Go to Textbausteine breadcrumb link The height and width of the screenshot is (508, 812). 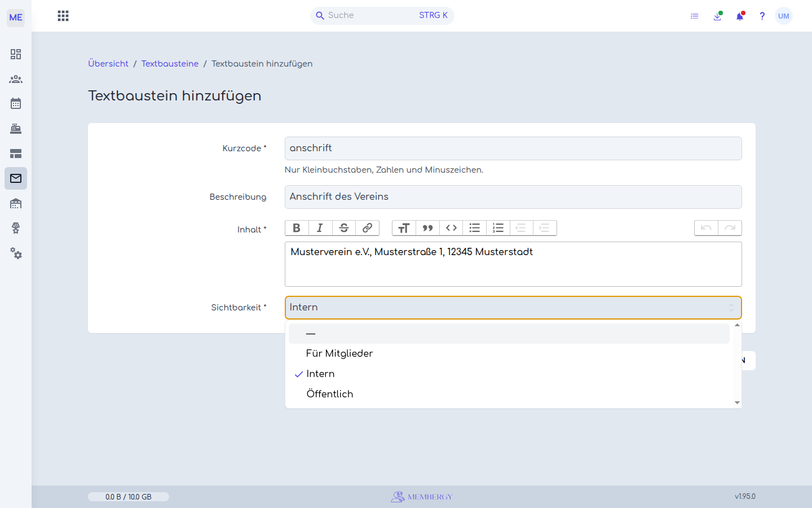pos(170,64)
